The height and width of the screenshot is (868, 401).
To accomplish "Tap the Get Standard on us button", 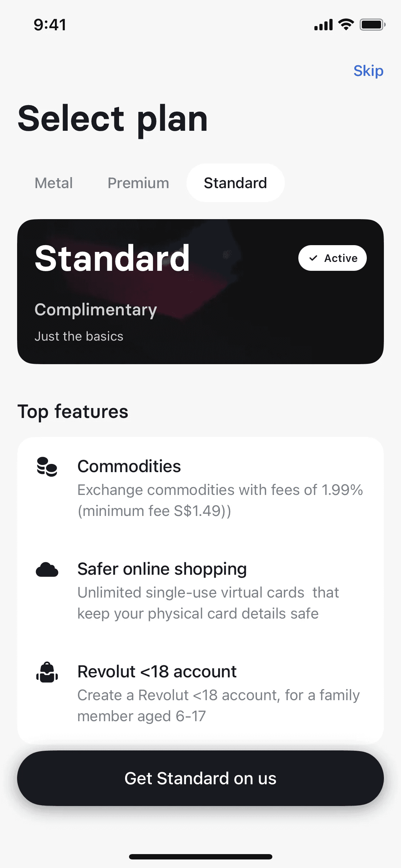I will tap(200, 778).
